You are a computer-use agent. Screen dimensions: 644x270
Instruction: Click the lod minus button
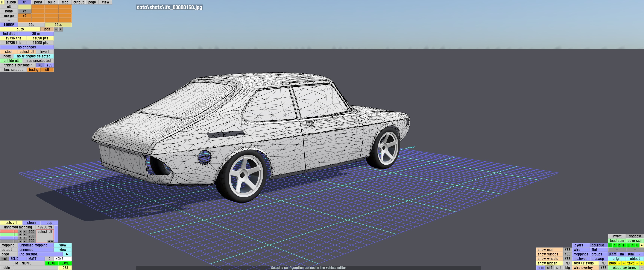point(56,29)
